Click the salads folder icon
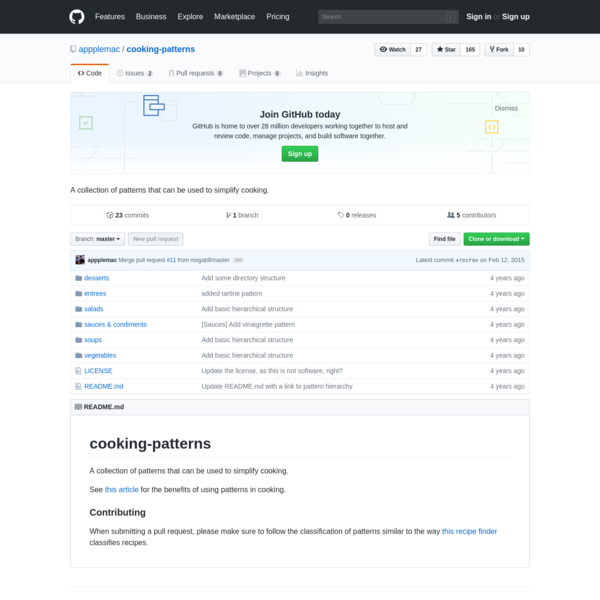 click(78, 309)
